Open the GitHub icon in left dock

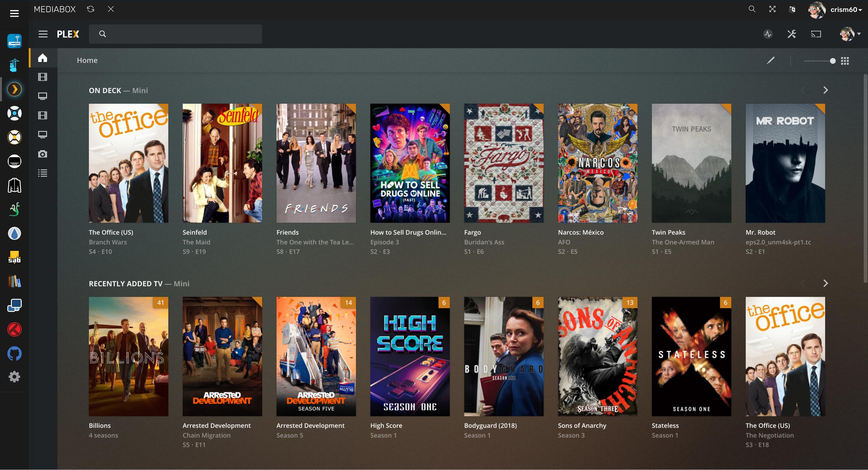coord(14,353)
